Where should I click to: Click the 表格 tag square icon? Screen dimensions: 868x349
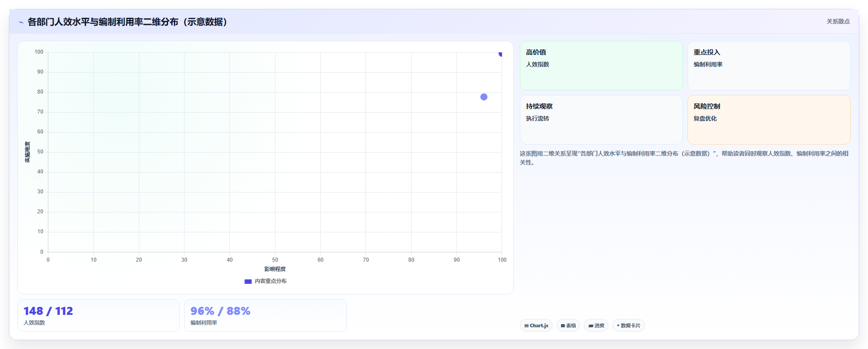pos(563,325)
